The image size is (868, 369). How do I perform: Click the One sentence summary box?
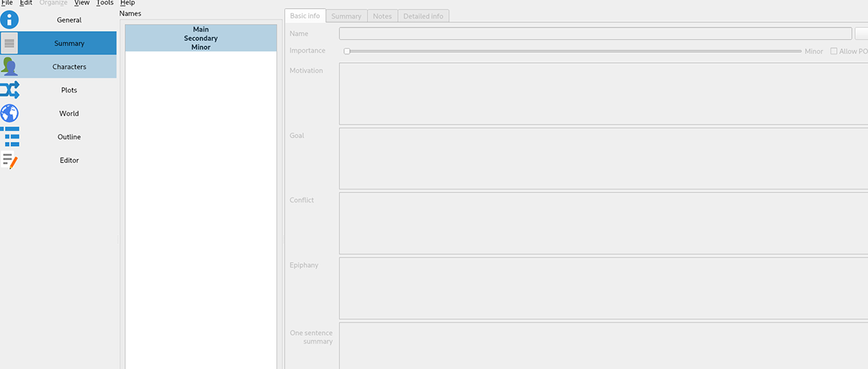pyautogui.click(x=603, y=346)
